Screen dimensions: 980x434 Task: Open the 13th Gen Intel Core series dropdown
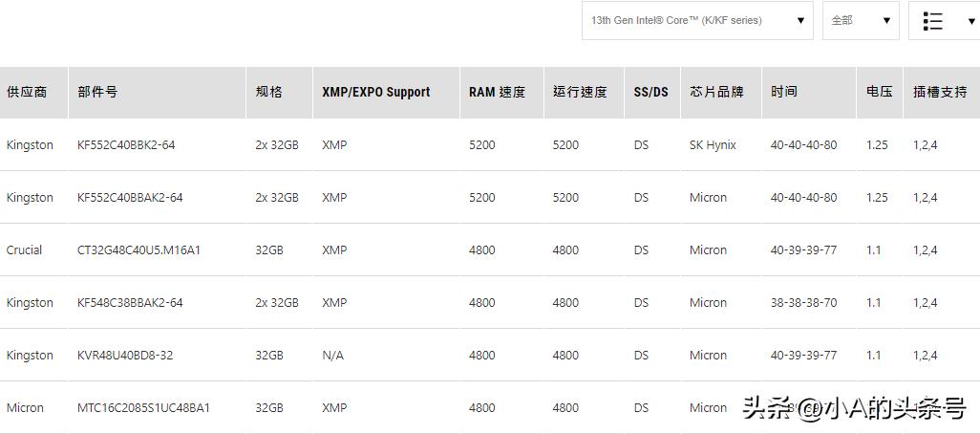pyautogui.click(x=696, y=20)
